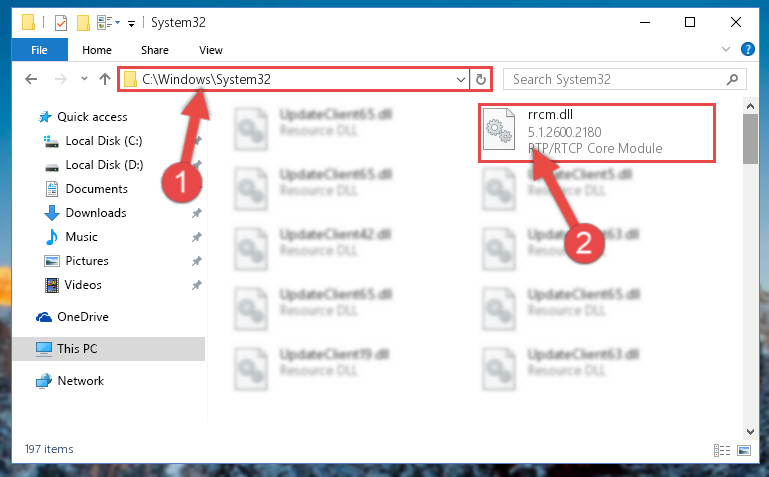The width and height of the screenshot is (769, 477).
Task: Open the File menu
Action: coord(40,50)
